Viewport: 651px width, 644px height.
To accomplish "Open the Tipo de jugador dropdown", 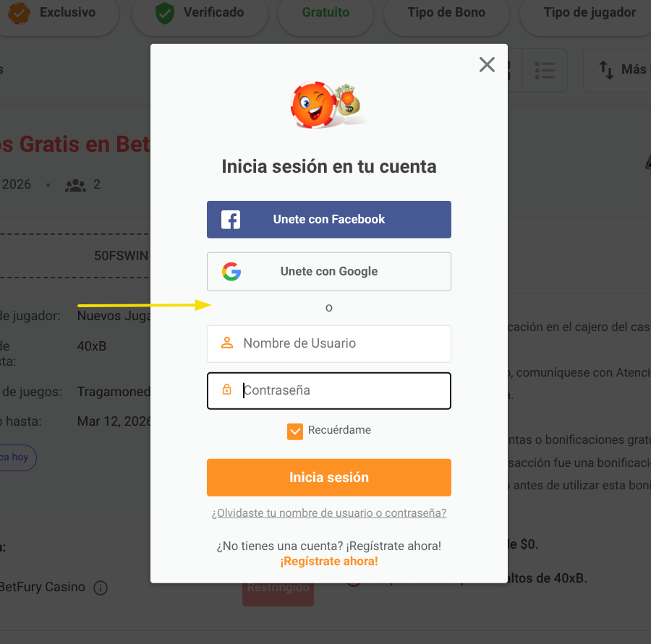I will click(586, 14).
